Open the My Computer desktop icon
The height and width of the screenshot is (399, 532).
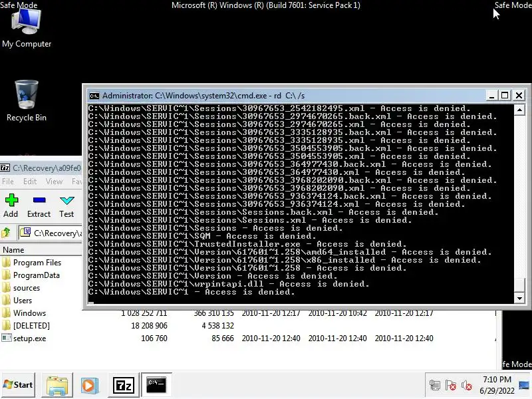pyautogui.click(x=27, y=29)
